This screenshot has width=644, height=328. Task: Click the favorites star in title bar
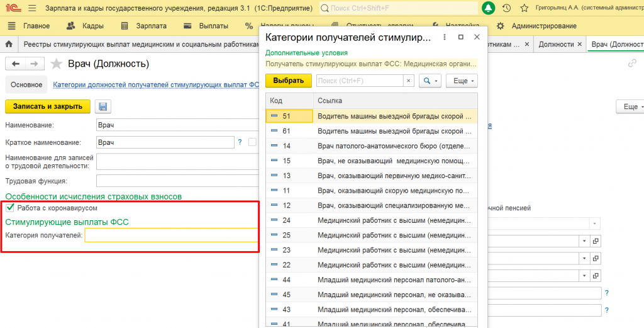pos(524,8)
